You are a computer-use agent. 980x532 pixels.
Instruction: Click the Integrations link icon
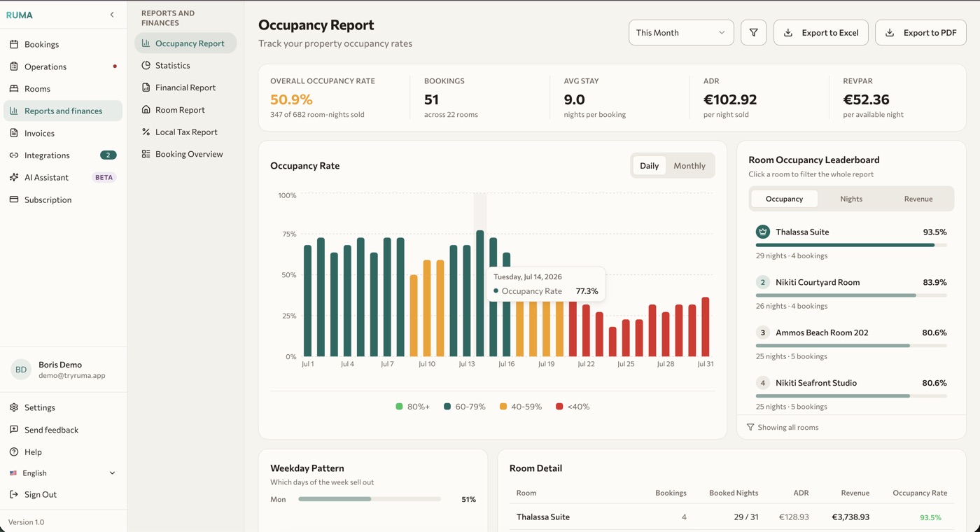(x=14, y=155)
